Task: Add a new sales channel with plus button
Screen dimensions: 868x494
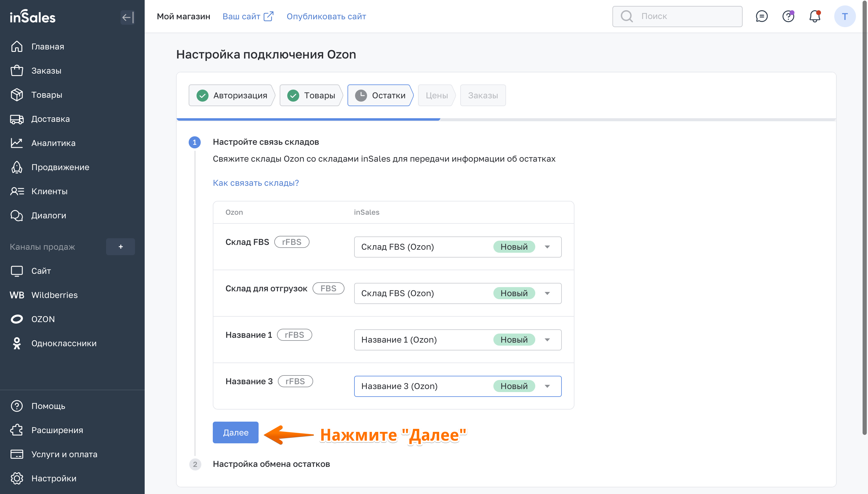Action: pos(120,247)
